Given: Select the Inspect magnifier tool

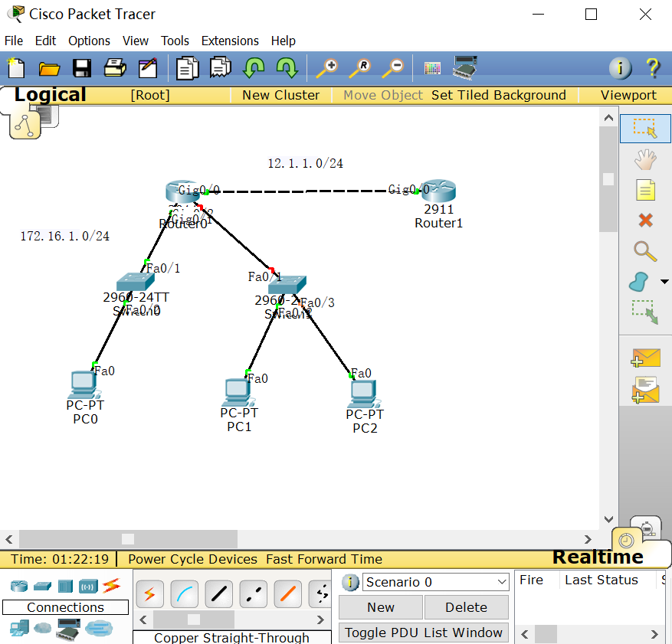Looking at the screenshot, I should point(645,251).
